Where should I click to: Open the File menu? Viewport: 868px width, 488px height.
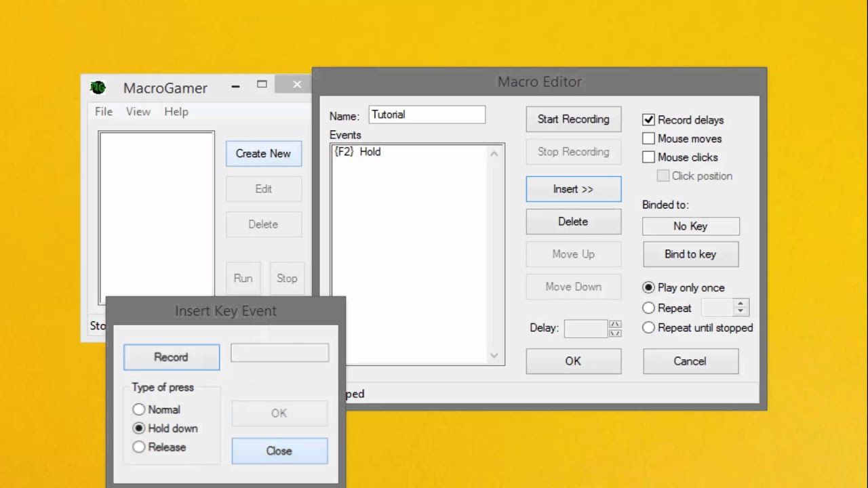coord(104,112)
